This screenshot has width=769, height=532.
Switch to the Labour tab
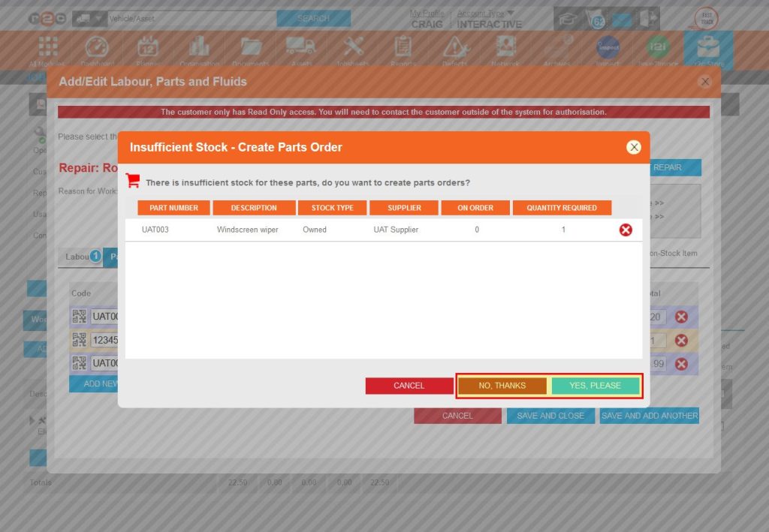coord(79,257)
